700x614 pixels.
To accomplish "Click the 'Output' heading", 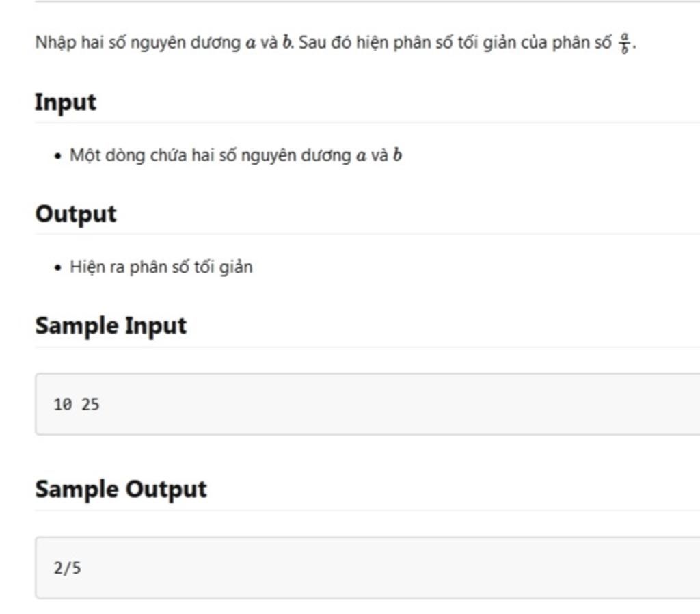I will click(76, 214).
